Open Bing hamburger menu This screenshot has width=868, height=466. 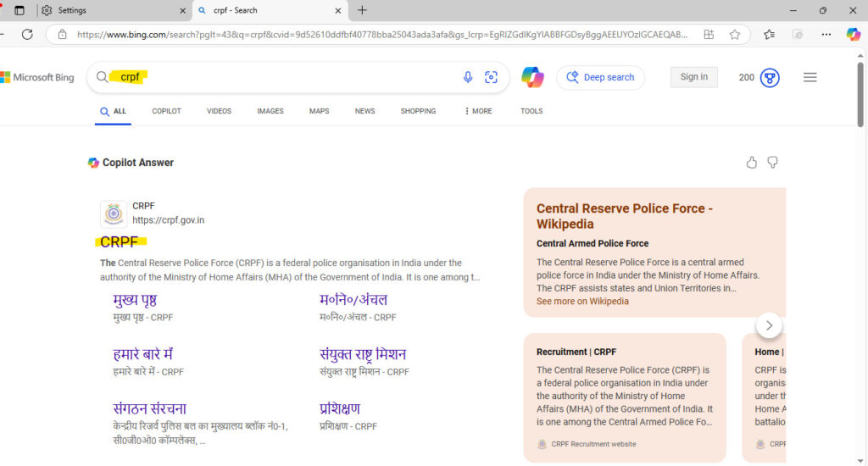pos(810,77)
